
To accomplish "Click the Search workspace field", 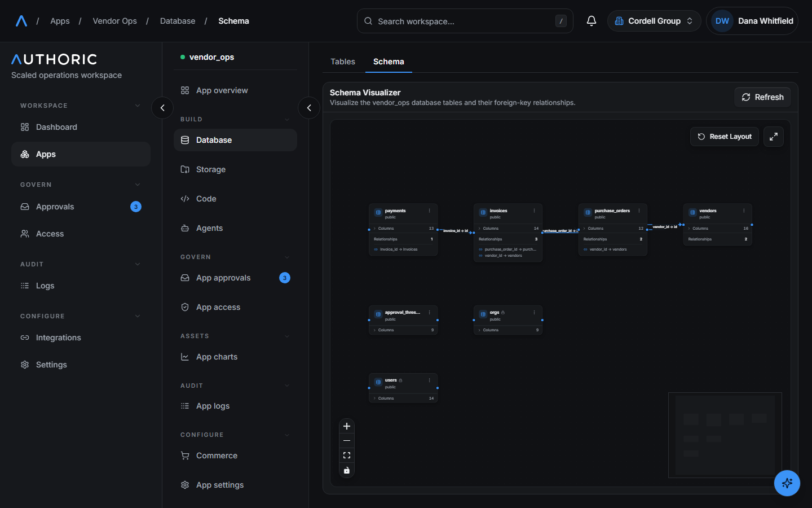I will pyautogui.click(x=465, y=21).
